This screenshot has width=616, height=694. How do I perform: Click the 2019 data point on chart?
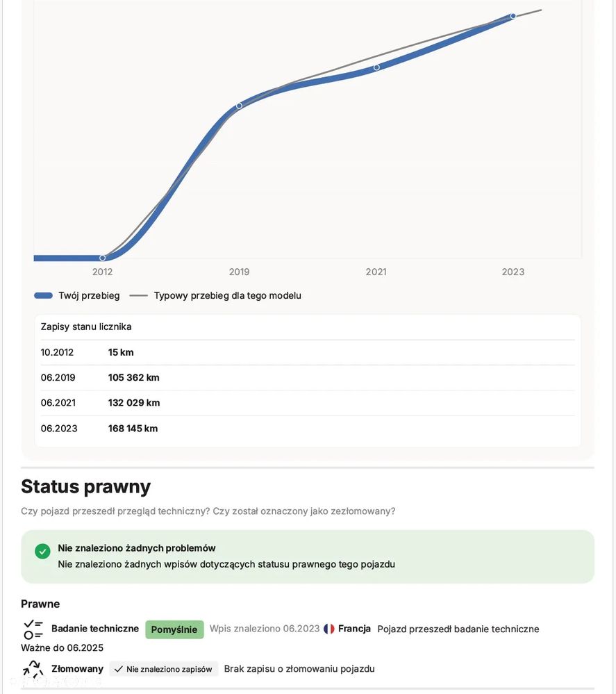[x=239, y=106]
